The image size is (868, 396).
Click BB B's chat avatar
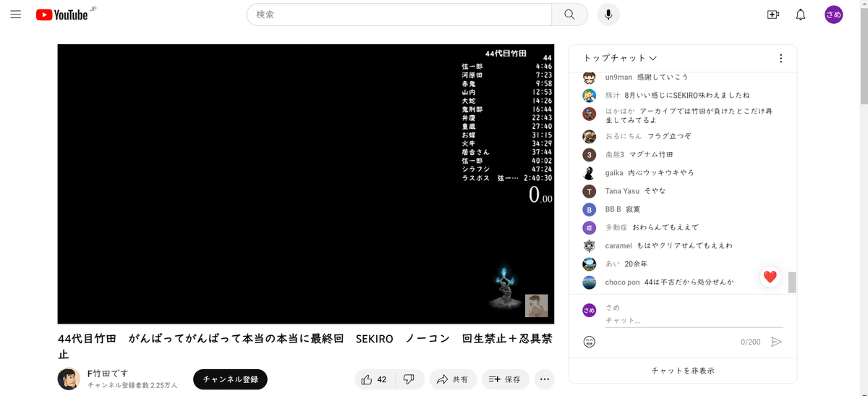[590, 209]
